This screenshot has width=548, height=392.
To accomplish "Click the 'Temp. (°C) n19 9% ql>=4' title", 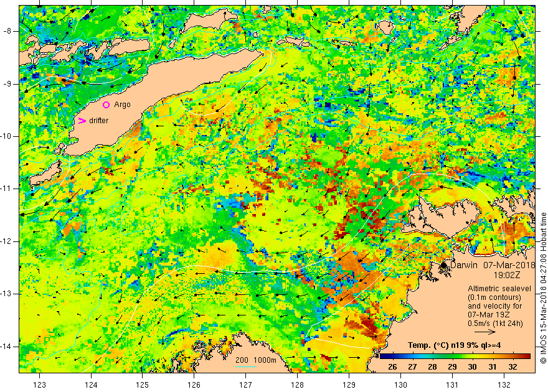I will tap(455, 345).
